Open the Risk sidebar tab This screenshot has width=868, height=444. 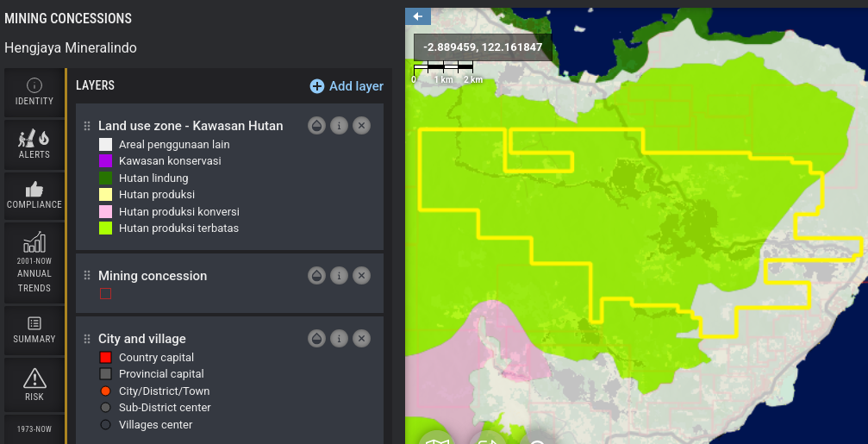pyautogui.click(x=34, y=385)
